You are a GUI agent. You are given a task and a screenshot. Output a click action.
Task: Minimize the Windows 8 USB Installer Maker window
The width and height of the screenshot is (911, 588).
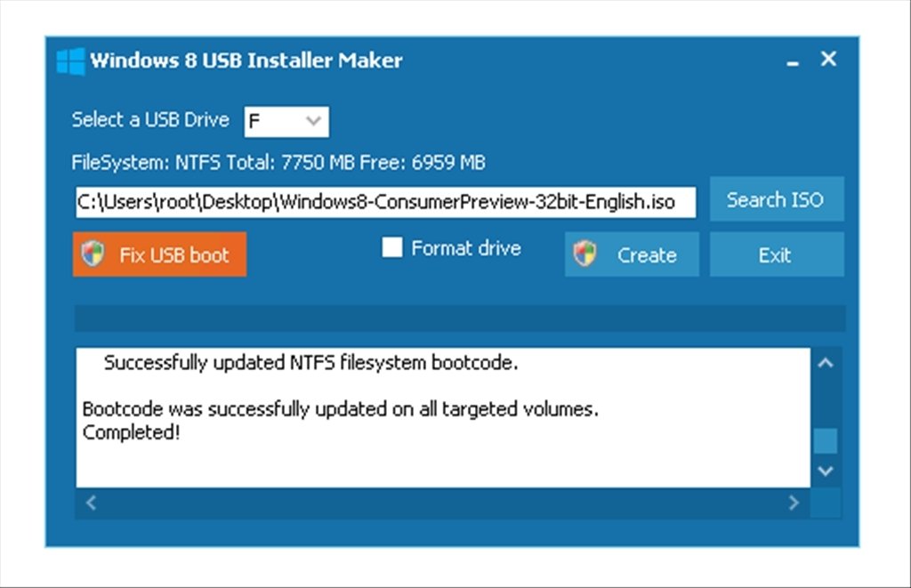tap(793, 61)
